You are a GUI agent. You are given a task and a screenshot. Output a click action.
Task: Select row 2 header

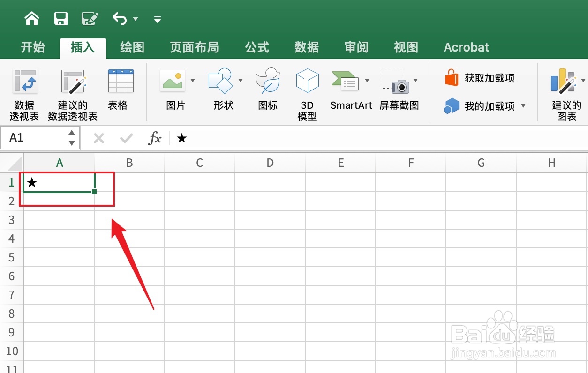[x=12, y=201]
